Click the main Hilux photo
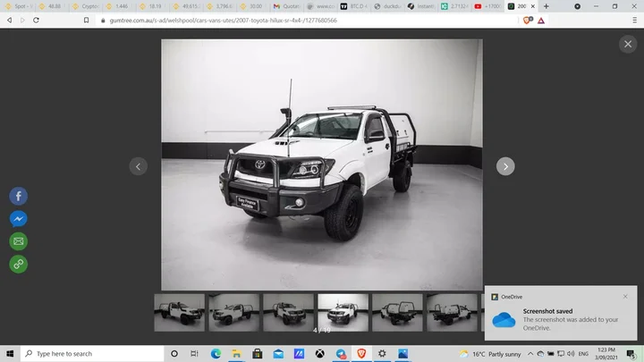 (321, 165)
